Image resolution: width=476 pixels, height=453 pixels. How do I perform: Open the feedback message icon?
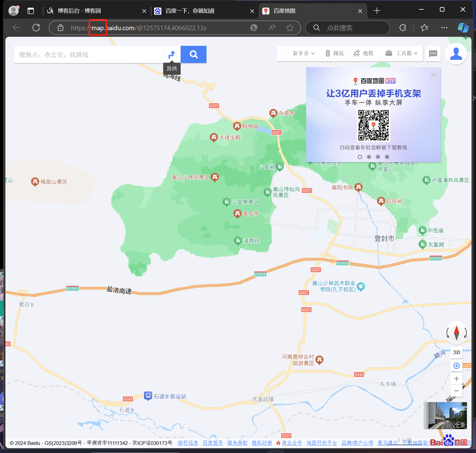pyautogui.click(x=433, y=54)
